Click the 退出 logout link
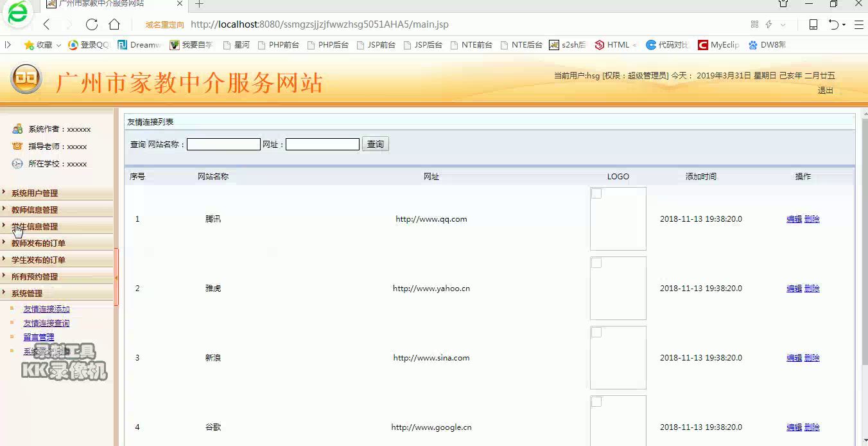This screenshot has width=868, height=446. click(825, 91)
